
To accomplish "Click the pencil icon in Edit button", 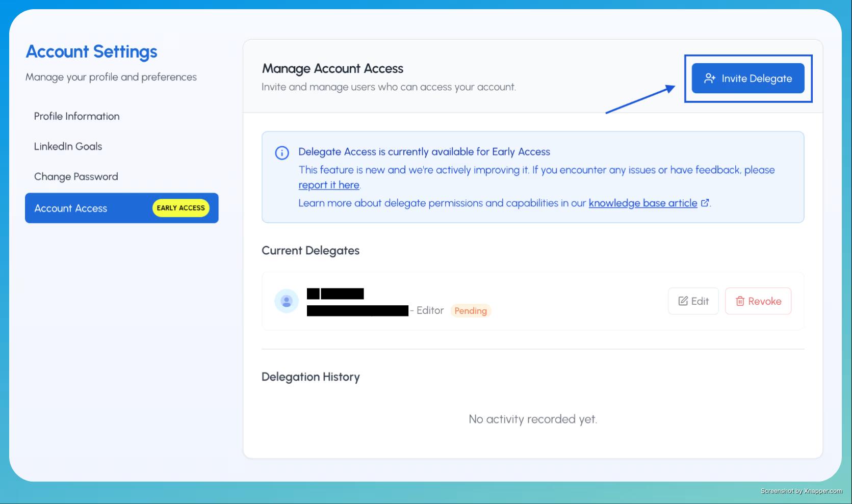I will (683, 301).
